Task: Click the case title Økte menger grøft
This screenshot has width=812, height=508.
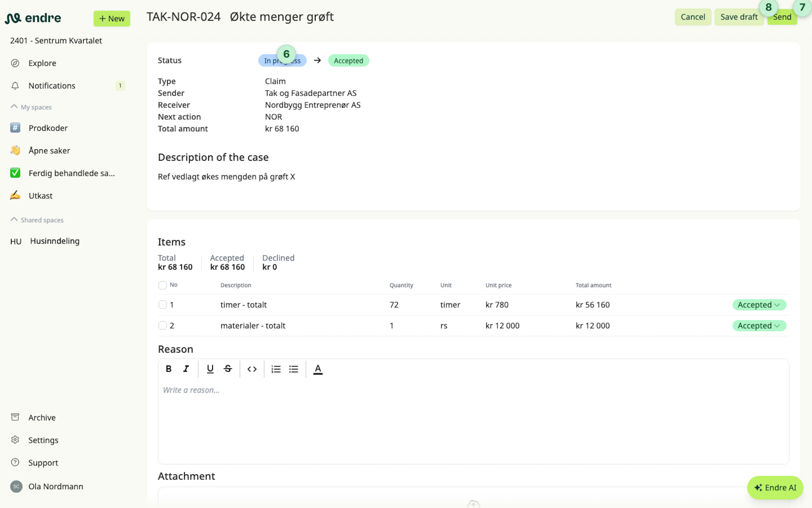Action: pos(281,17)
